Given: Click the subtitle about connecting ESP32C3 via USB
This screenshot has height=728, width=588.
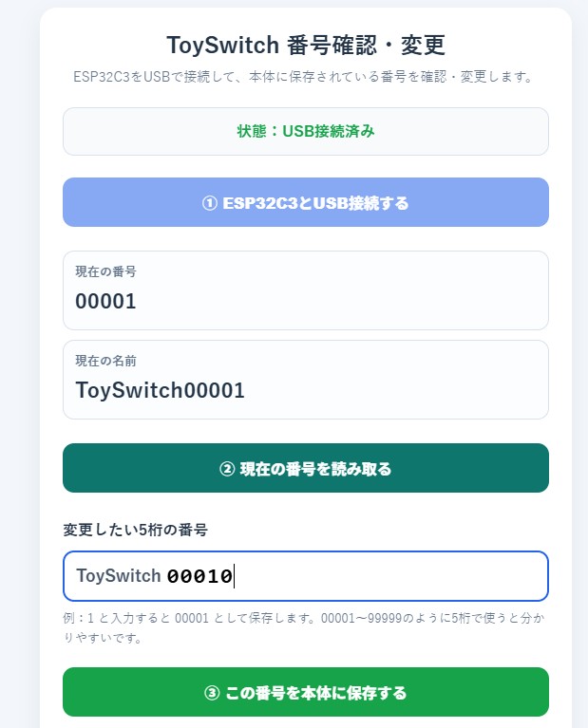Looking at the screenshot, I should (303, 77).
